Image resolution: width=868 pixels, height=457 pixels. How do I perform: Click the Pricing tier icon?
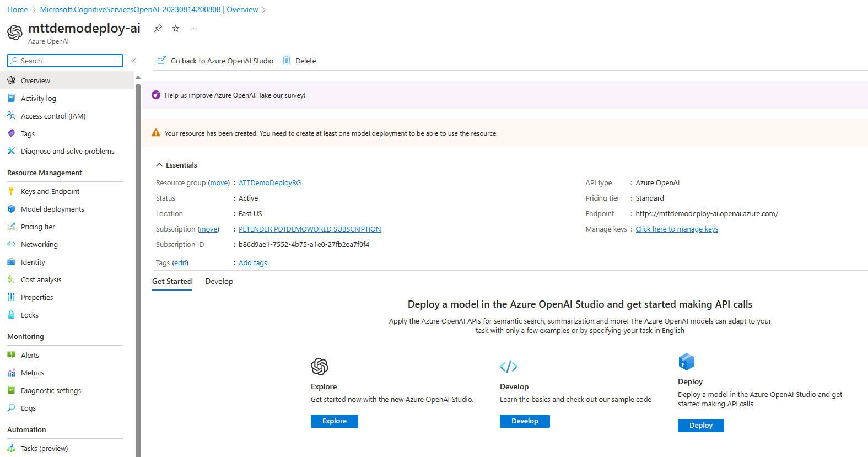click(x=11, y=227)
